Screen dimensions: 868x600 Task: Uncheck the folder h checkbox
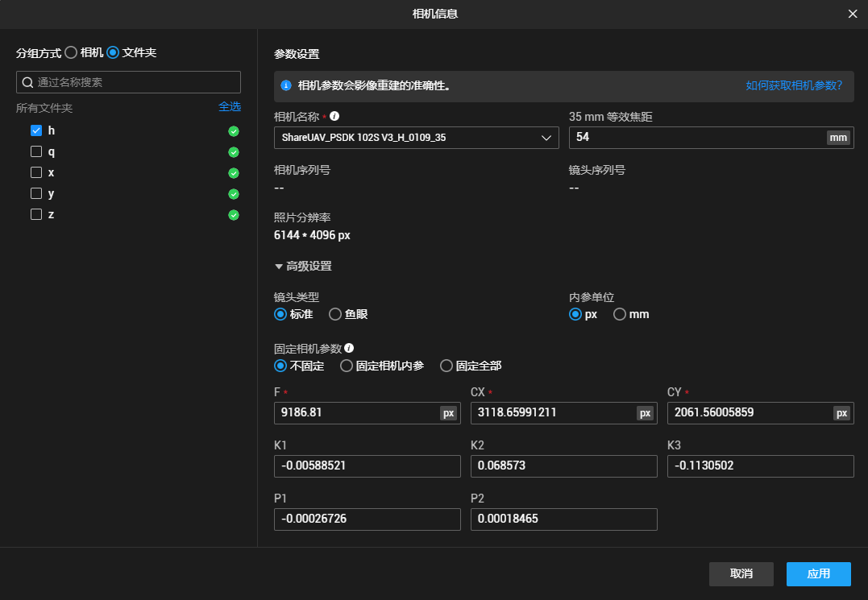click(x=36, y=130)
